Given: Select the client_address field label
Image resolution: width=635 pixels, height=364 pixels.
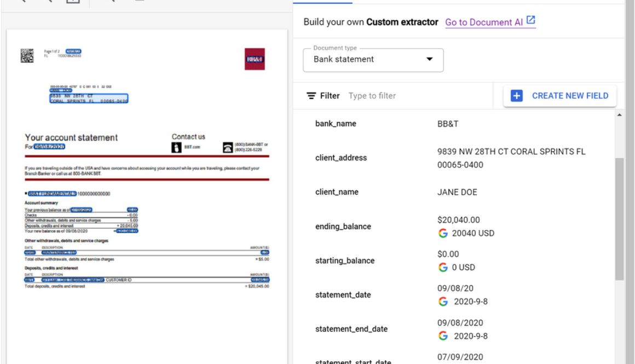Looking at the screenshot, I should (x=341, y=158).
